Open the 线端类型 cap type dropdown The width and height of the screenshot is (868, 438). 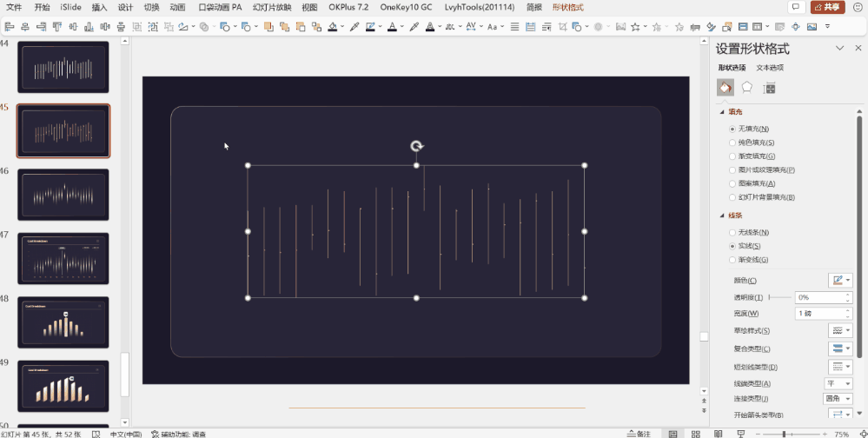coord(838,383)
